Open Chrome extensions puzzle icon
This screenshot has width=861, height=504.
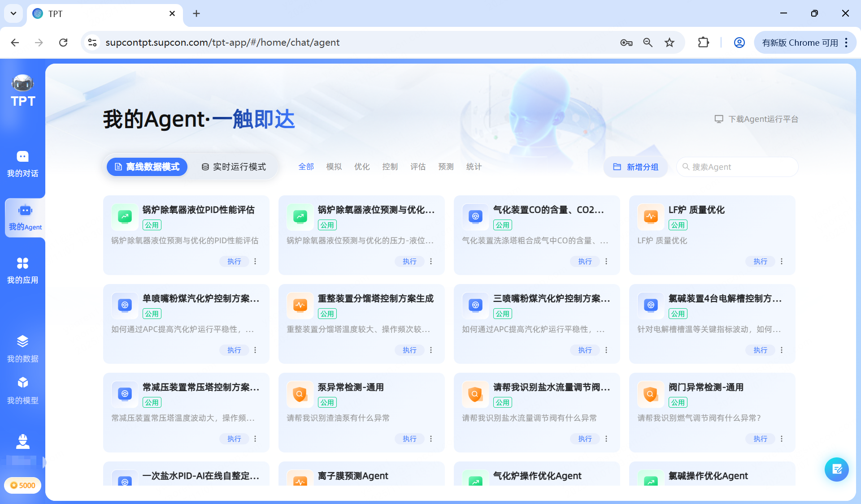[703, 42]
